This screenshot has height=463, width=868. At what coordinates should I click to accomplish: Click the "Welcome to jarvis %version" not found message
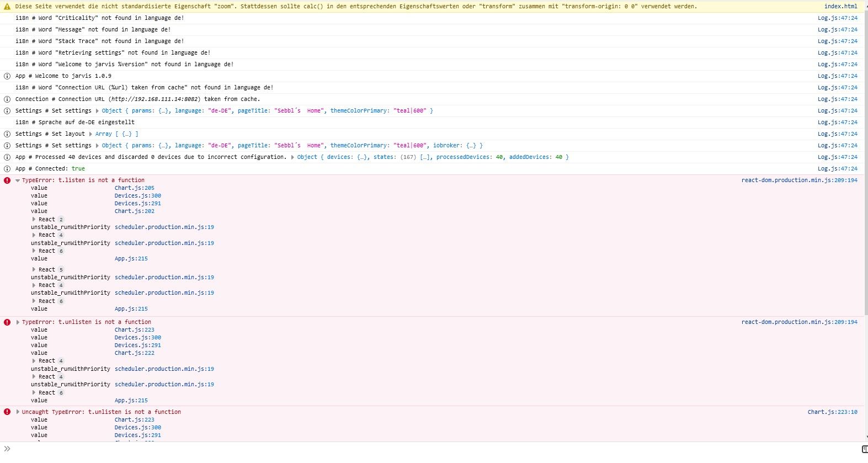(x=125, y=65)
